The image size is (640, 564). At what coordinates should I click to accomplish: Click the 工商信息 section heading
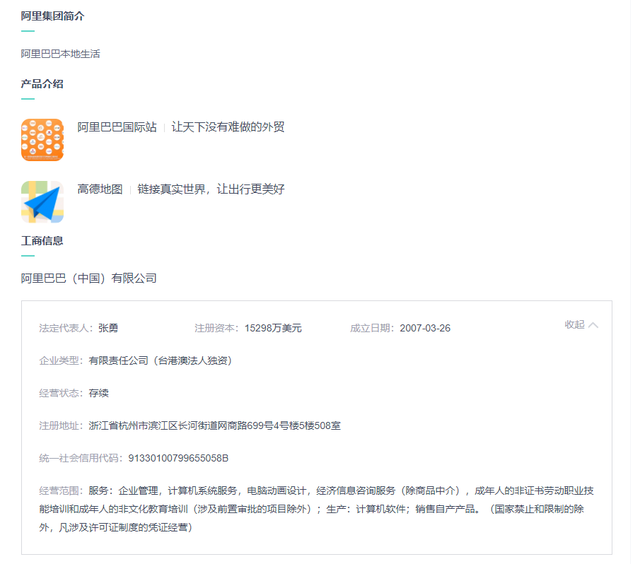point(42,241)
